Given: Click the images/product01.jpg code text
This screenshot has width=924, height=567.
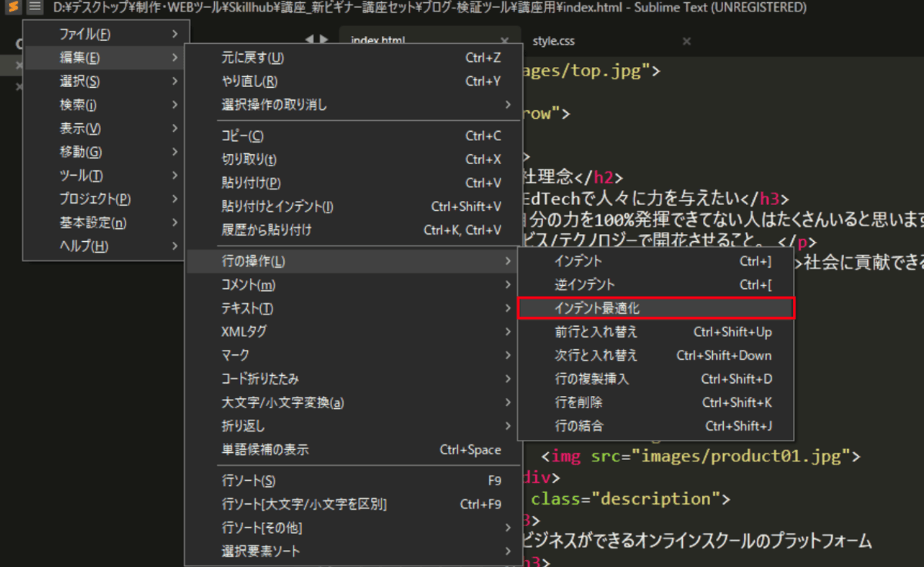Looking at the screenshot, I should pos(741,456).
